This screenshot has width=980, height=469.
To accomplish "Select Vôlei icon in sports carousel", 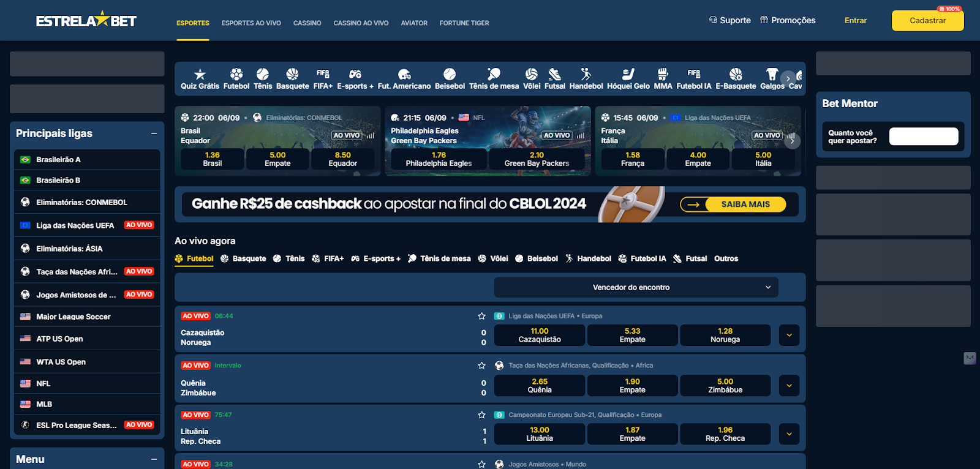I will pos(532,74).
